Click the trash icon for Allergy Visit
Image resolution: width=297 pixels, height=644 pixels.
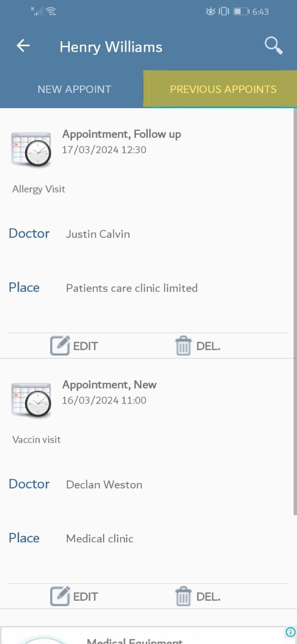pyautogui.click(x=183, y=346)
